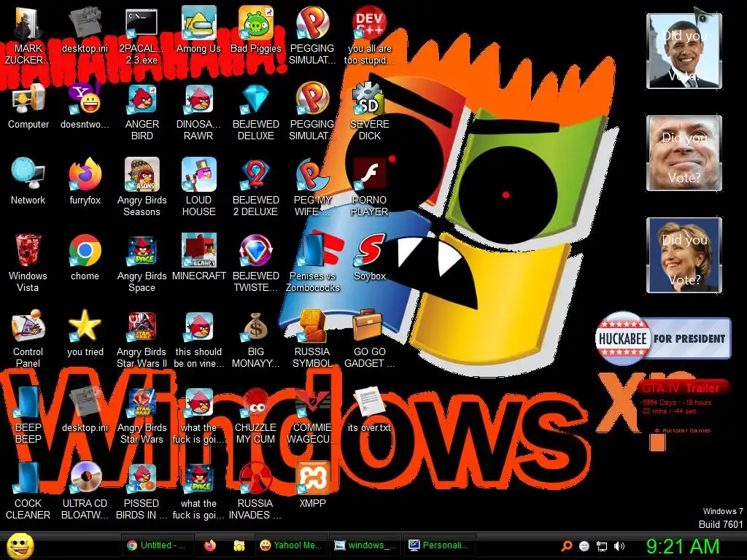Image resolution: width=747 pixels, height=560 pixels.
Task: Click the Obama Did you Vote gadget
Action: coord(684,51)
